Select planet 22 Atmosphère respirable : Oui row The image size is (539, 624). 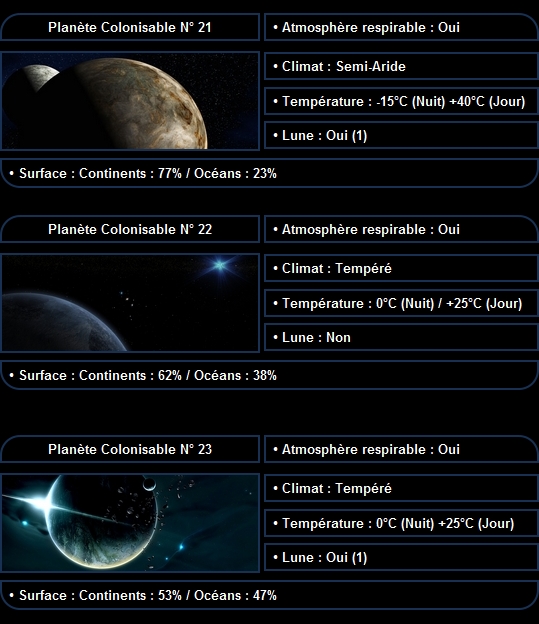coord(401,229)
